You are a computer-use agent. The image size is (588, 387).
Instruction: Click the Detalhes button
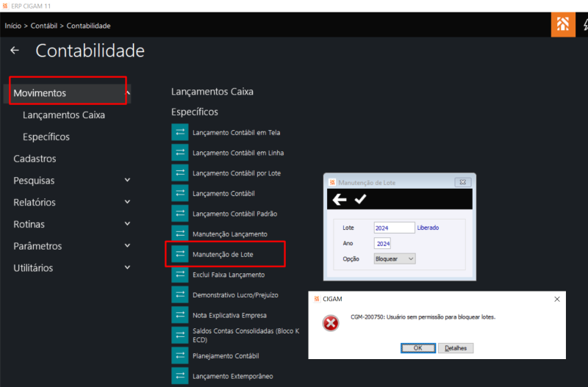456,348
